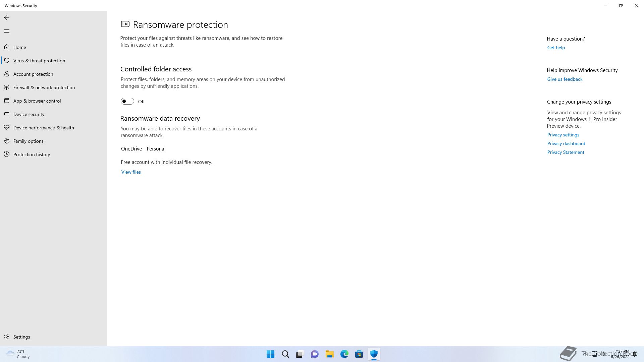
Task: Open the hamburger navigation menu
Action: coord(7,31)
